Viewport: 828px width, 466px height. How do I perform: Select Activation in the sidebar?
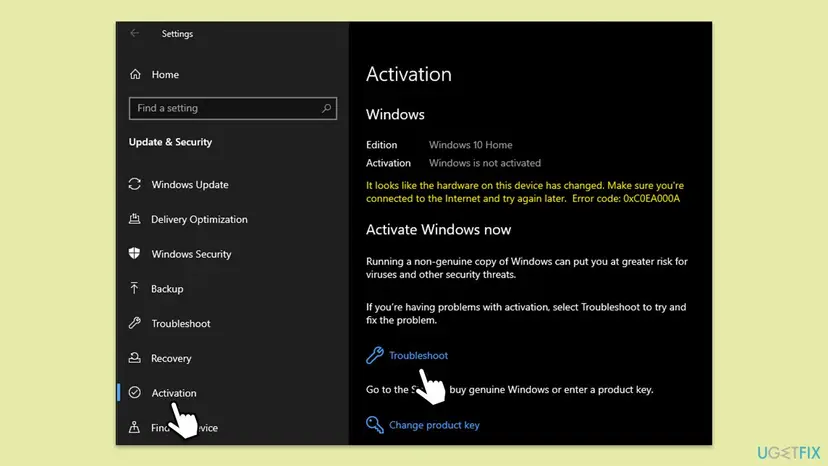tap(174, 393)
